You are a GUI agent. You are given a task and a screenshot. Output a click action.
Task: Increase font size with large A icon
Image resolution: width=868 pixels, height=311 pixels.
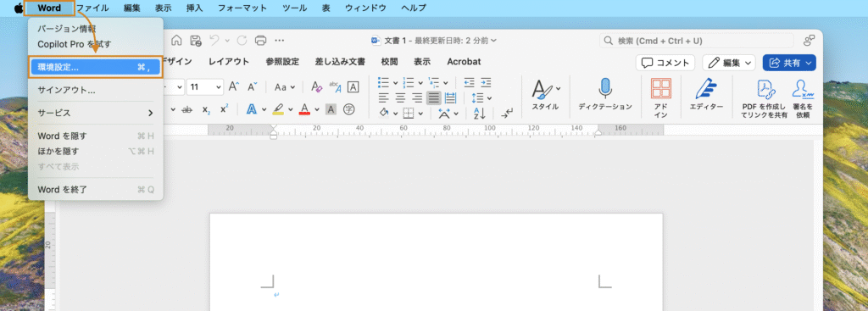[234, 87]
